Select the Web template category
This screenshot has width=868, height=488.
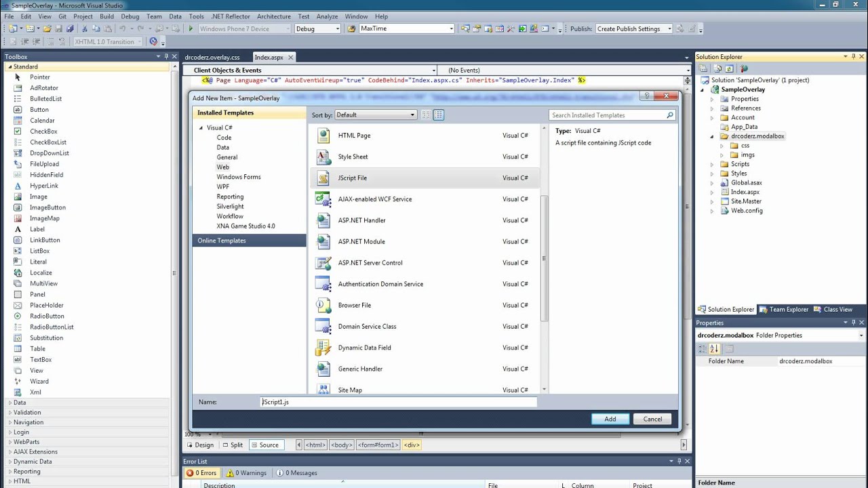pyautogui.click(x=223, y=167)
